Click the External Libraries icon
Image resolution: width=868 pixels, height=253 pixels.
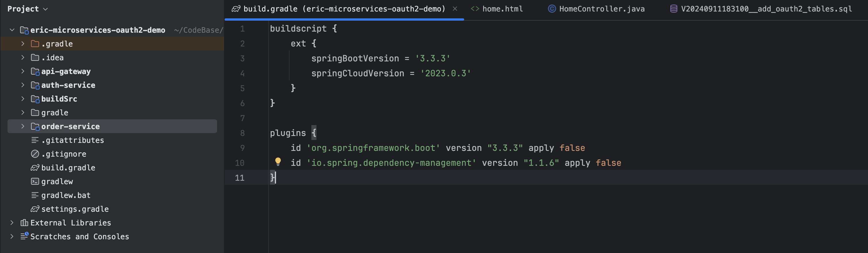tap(24, 223)
